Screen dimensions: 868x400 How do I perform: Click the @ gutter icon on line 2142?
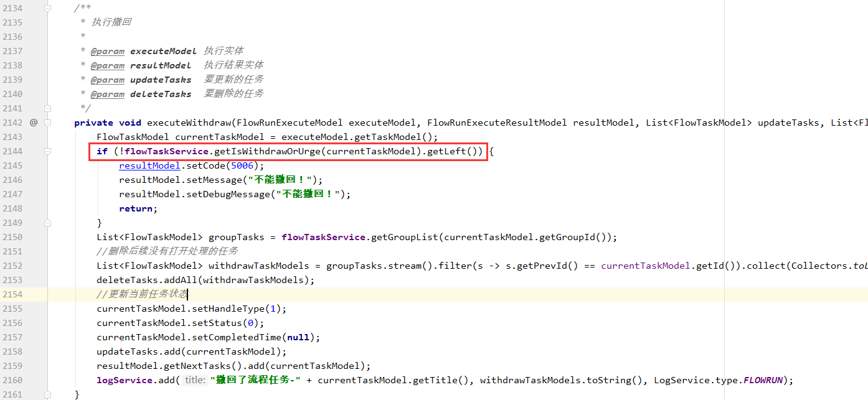coord(34,123)
